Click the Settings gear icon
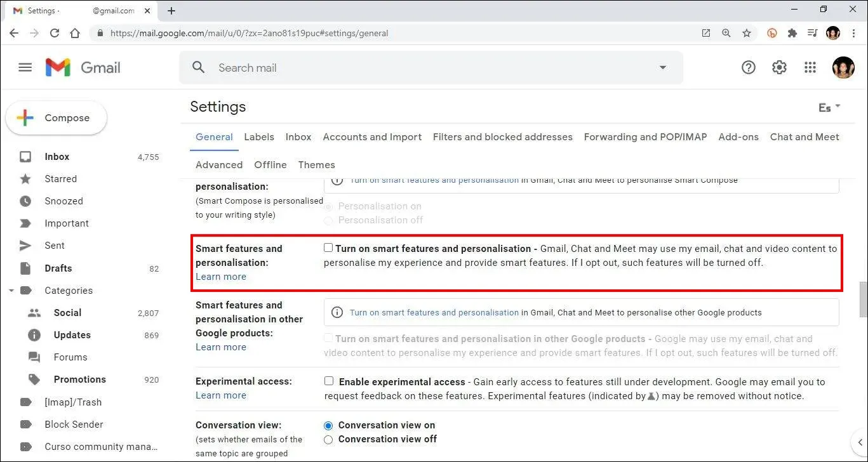Image resolution: width=868 pixels, height=462 pixels. pos(779,67)
